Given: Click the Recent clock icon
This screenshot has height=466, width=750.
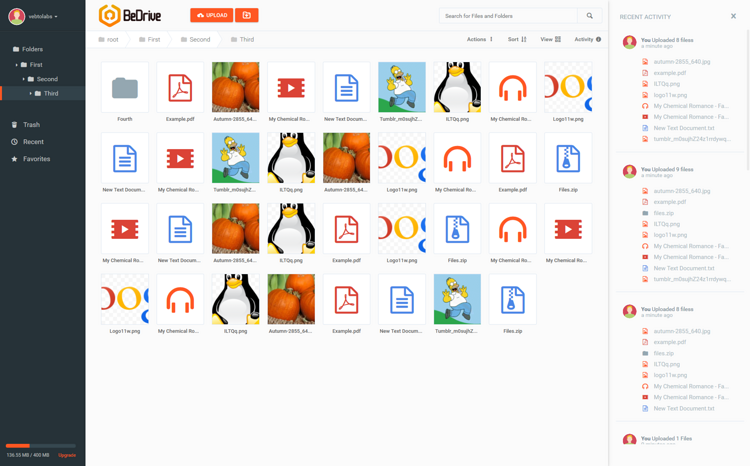Looking at the screenshot, I should point(14,142).
